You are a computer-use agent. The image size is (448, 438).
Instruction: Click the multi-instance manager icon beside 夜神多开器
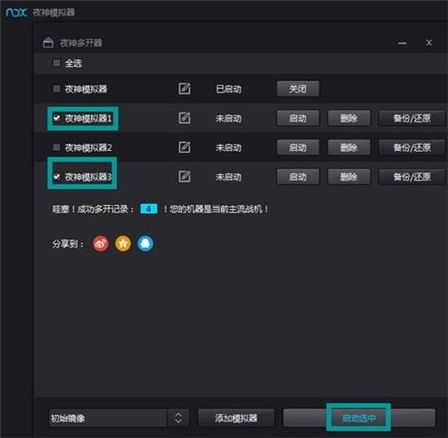[48, 43]
